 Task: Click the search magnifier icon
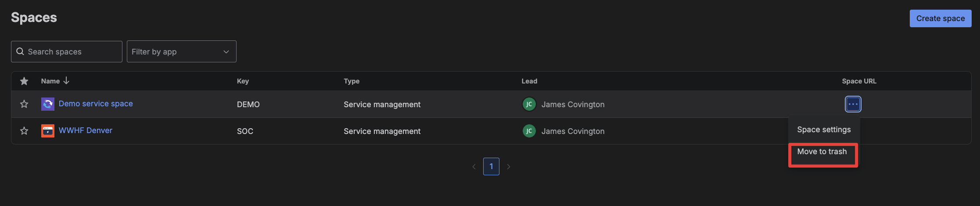pyautogui.click(x=20, y=51)
